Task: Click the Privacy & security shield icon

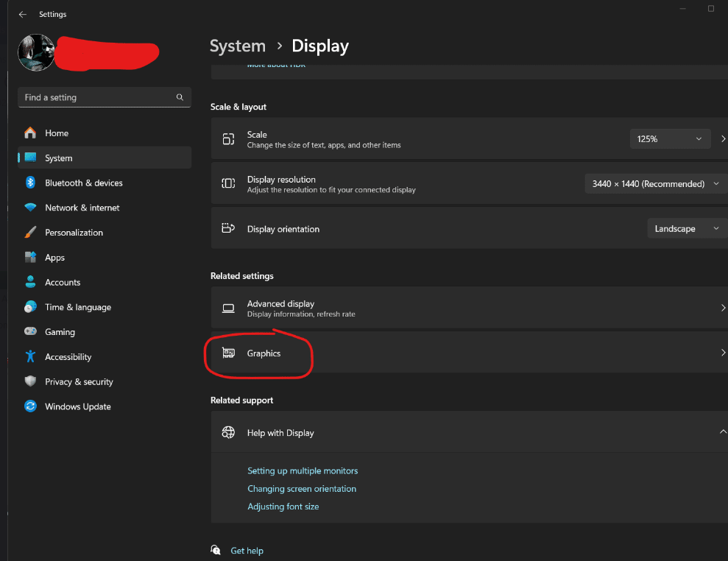Action: pyautogui.click(x=30, y=381)
